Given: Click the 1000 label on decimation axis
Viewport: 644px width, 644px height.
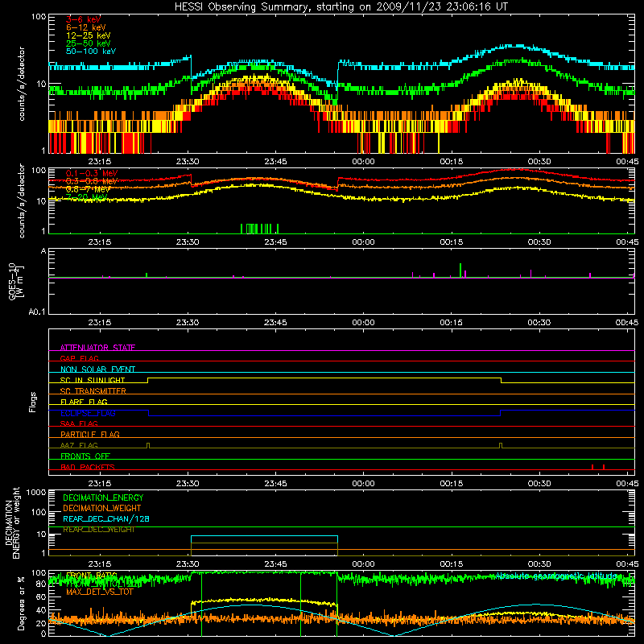Looking at the screenshot, I should [x=36, y=492].
